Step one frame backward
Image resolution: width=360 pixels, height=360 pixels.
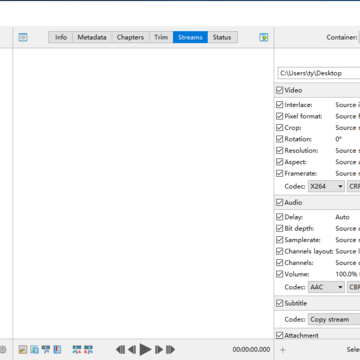[x=132, y=349]
